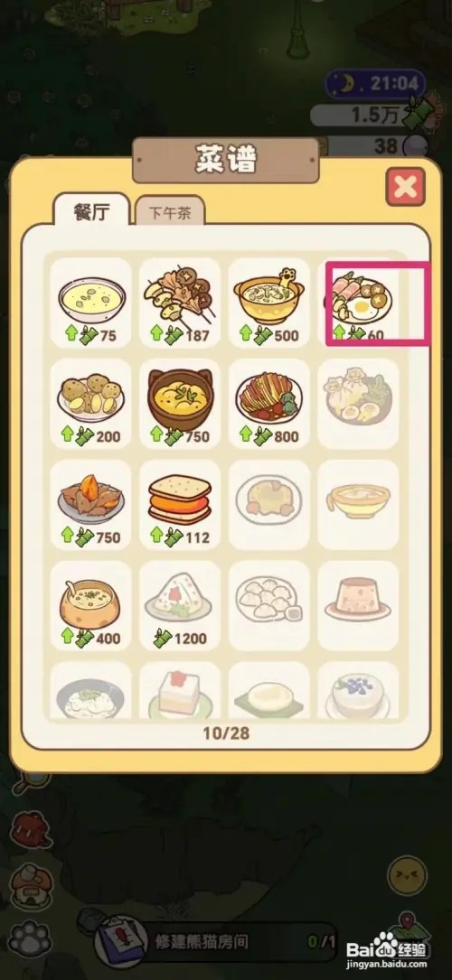The image size is (452, 980).
Task: Tap the paw print button at bottom-left
Action: coord(30,939)
